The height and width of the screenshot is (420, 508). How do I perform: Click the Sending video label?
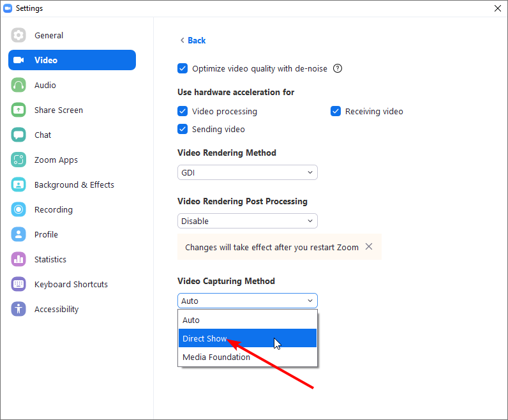tap(218, 129)
